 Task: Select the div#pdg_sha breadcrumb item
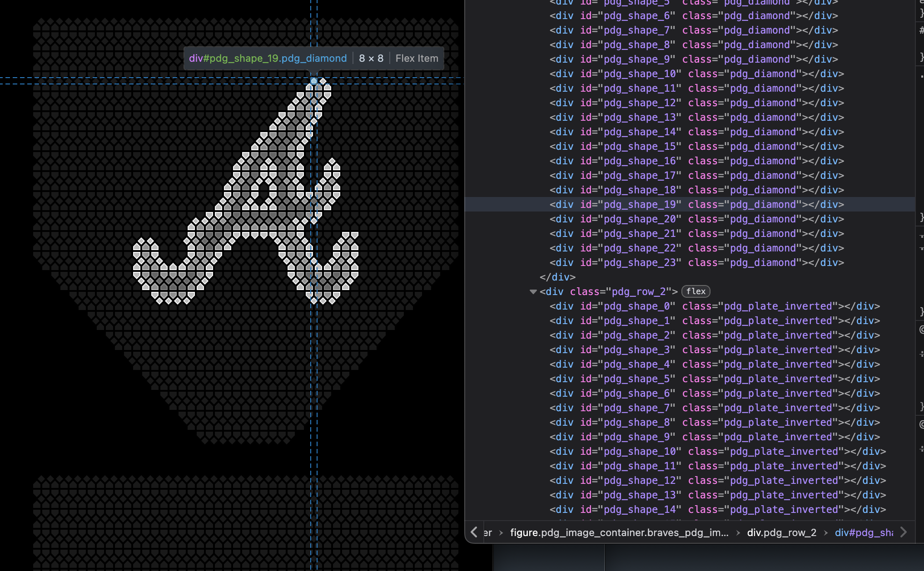pyautogui.click(x=864, y=532)
